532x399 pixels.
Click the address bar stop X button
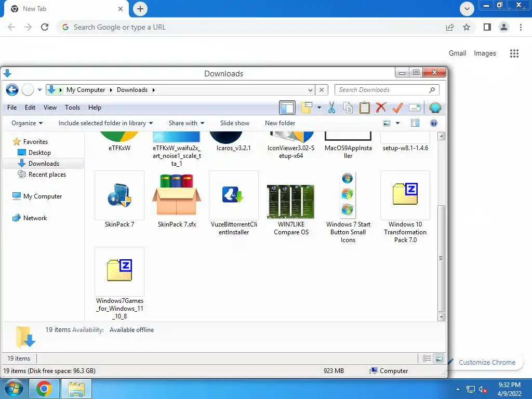(322, 90)
